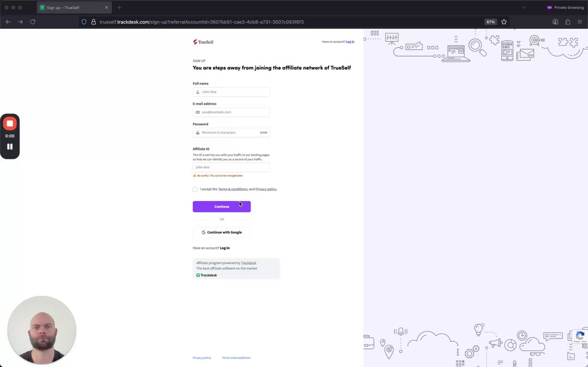Stop the screen recording

tap(10, 124)
